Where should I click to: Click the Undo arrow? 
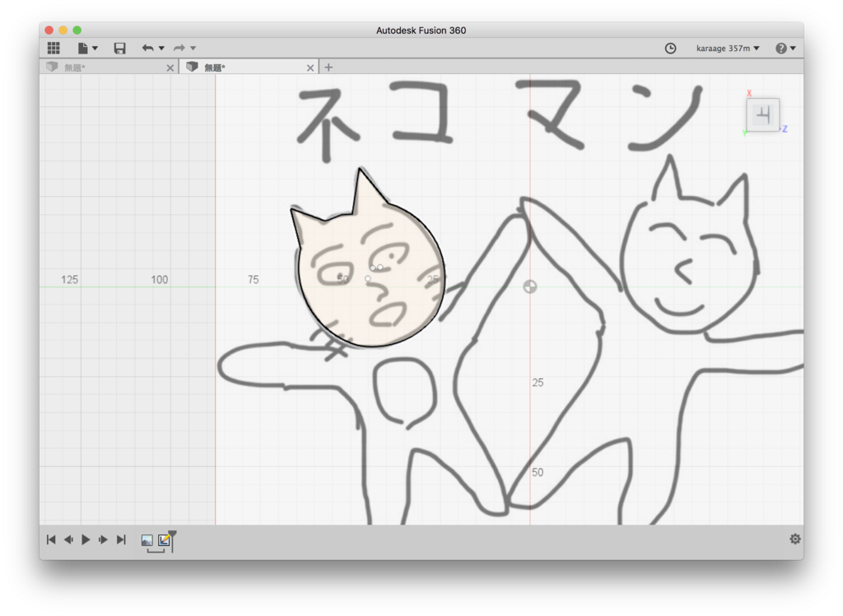point(148,48)
